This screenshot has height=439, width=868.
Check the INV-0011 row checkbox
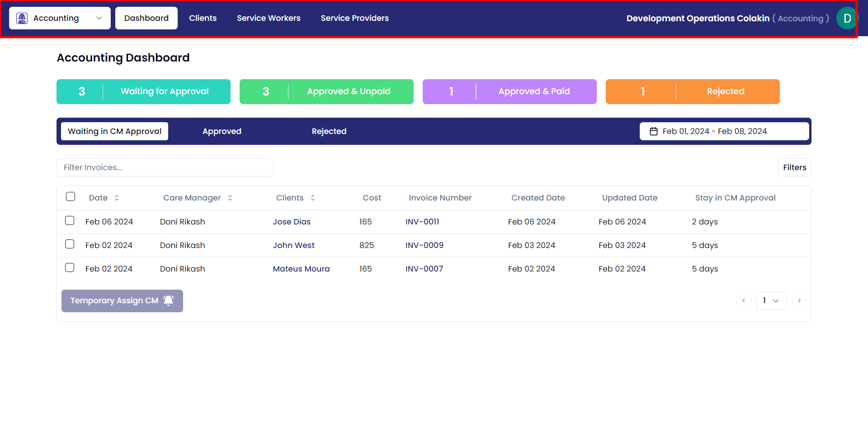pos(70,220)
